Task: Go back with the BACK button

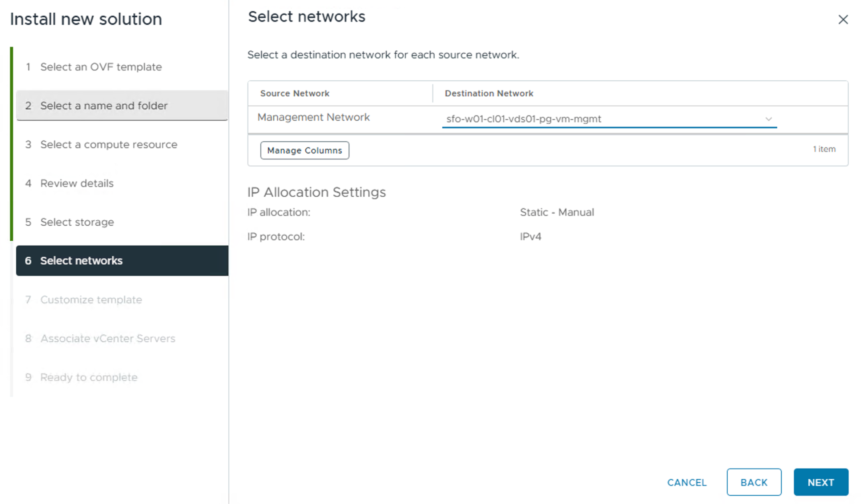Action: click(753, 482)
